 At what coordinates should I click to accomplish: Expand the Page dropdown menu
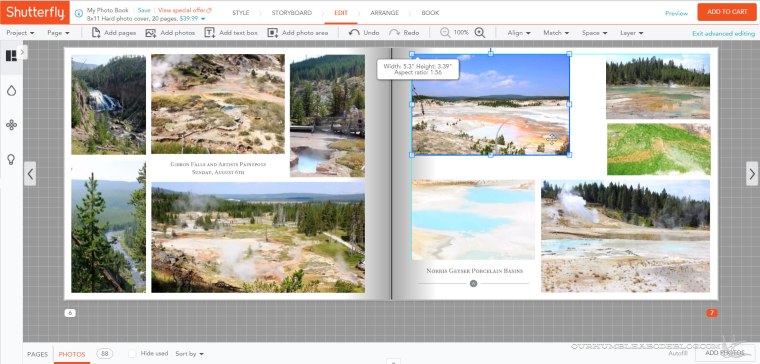tap(58, 33)
